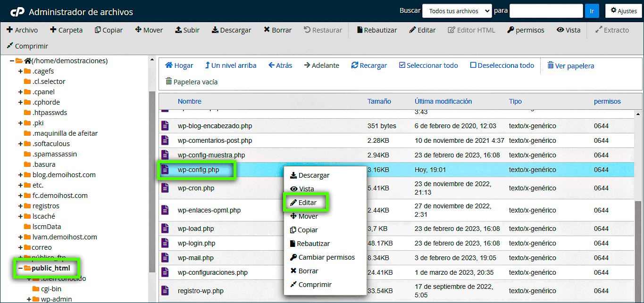The image size is (644, 303).
Task: Open Ajustes settings
Action: [623, 10]
